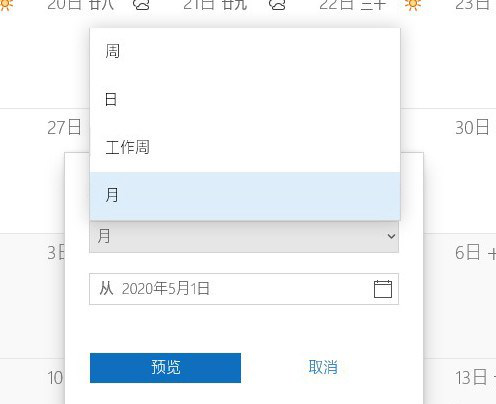Click the blue 预览 button

pos(165,368)
